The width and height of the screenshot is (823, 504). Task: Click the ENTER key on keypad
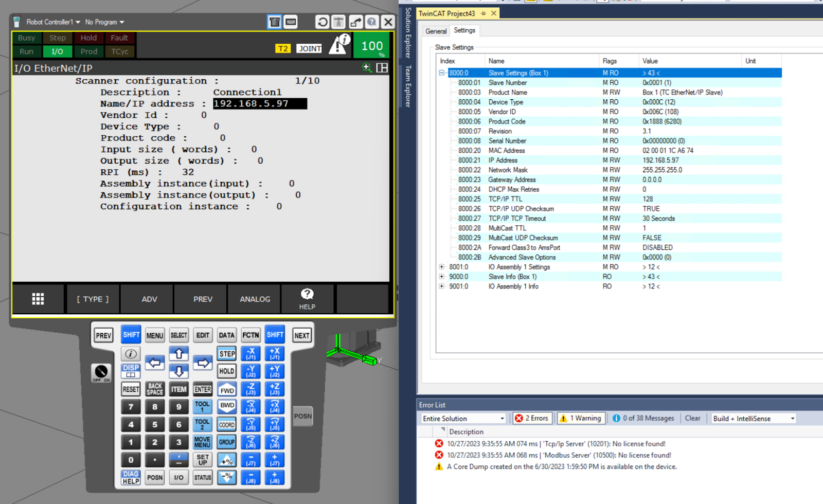click(x=203, y=389)
